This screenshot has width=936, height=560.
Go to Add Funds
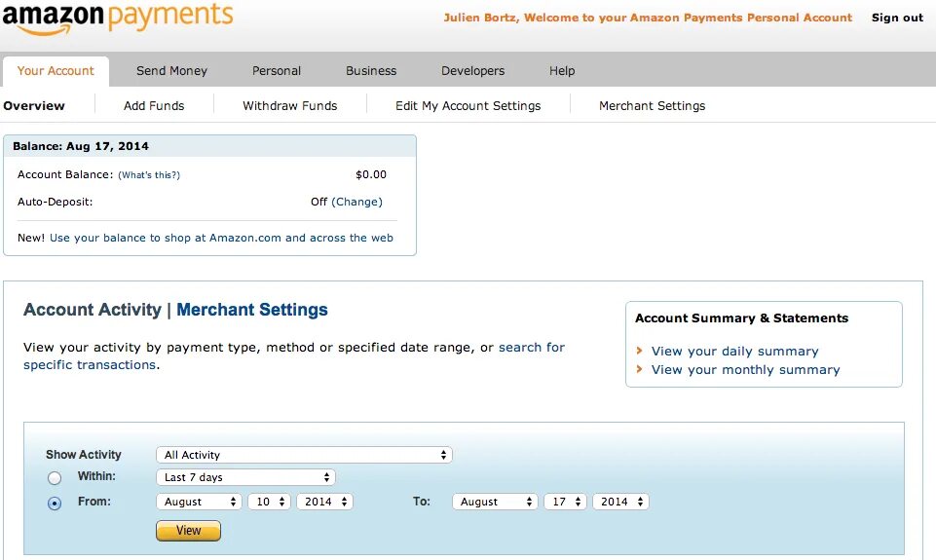154,106
